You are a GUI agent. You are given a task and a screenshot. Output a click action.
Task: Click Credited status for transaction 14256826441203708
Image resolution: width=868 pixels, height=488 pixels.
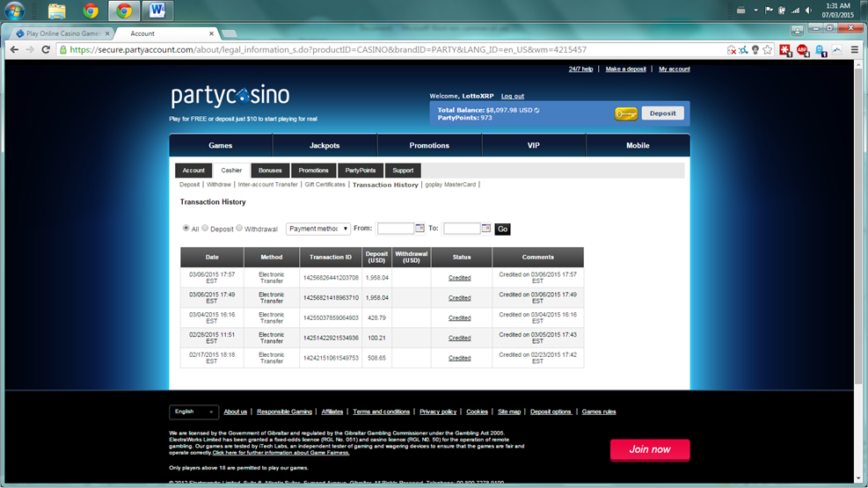click(x=459, y=278)
